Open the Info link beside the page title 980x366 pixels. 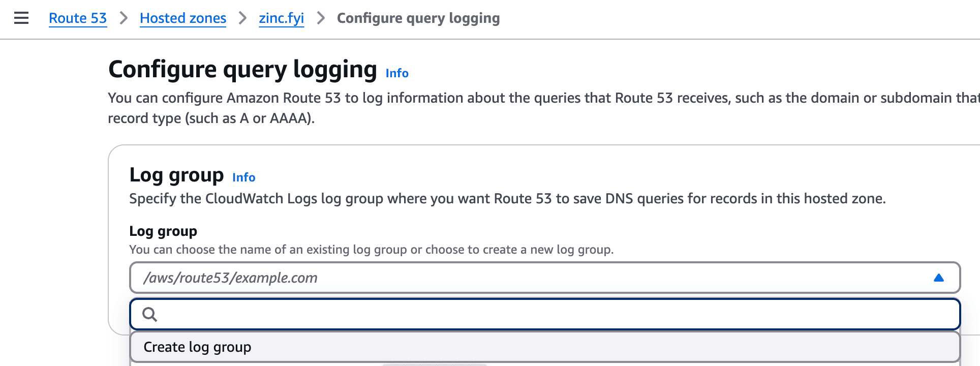tap(396, 73)
